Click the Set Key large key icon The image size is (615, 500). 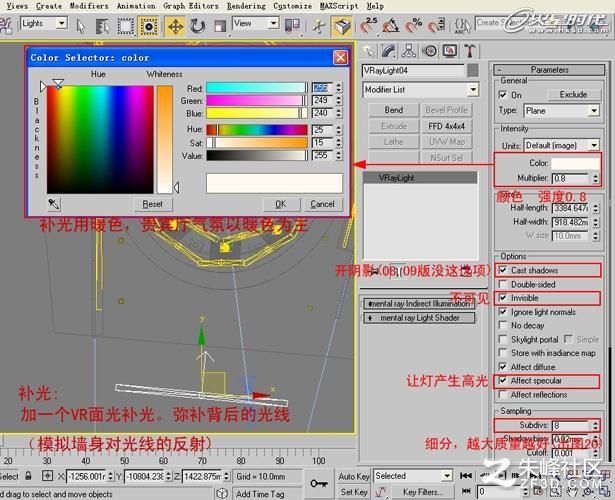point(319,483)
